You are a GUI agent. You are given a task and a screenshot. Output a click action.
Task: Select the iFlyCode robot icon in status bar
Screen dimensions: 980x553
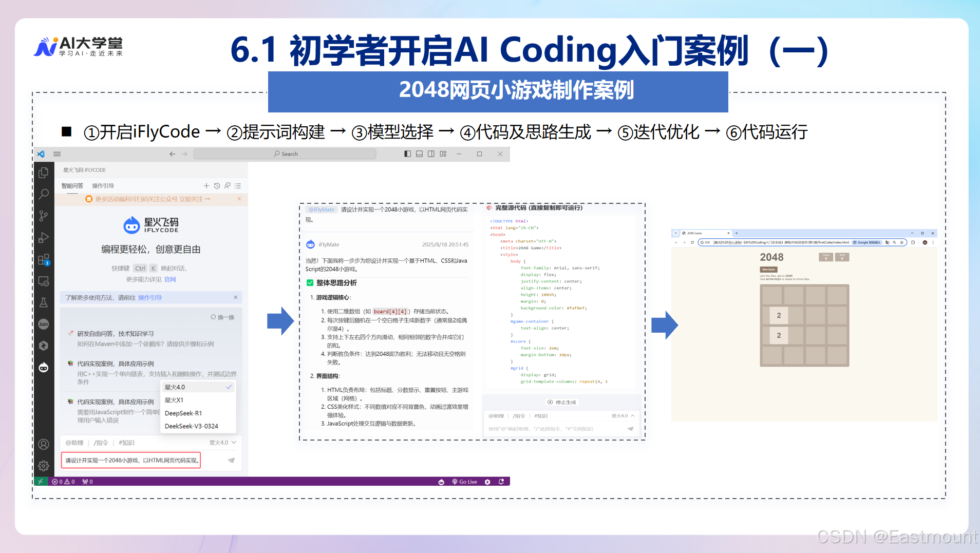(441, 482)
